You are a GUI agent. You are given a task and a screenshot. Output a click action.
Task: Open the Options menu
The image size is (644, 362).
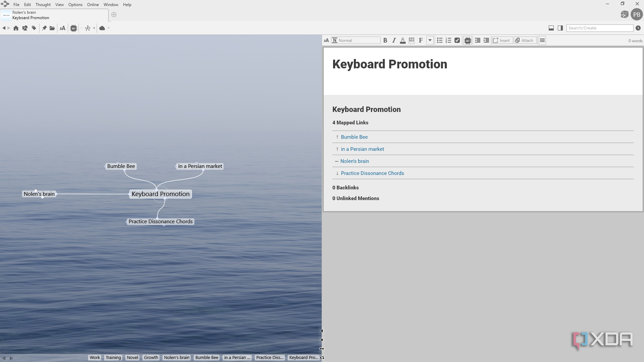point(75,5)
